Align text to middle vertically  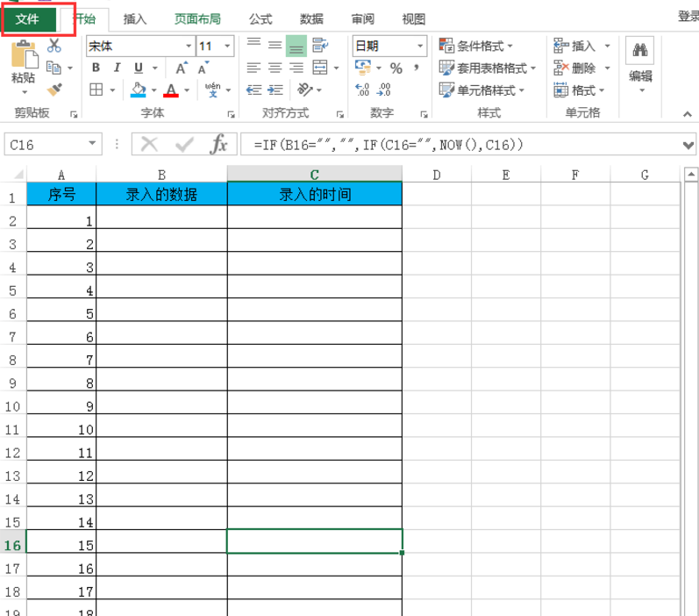point(275,45)
